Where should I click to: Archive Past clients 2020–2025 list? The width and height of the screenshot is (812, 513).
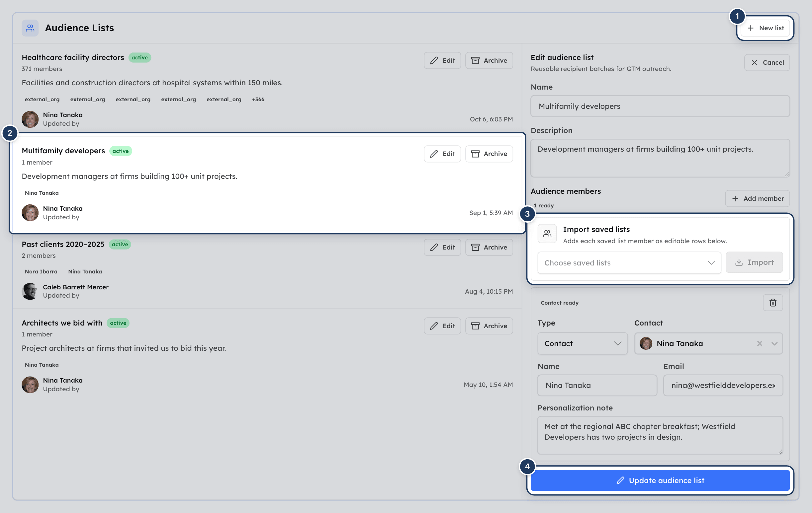click(489, 247)
